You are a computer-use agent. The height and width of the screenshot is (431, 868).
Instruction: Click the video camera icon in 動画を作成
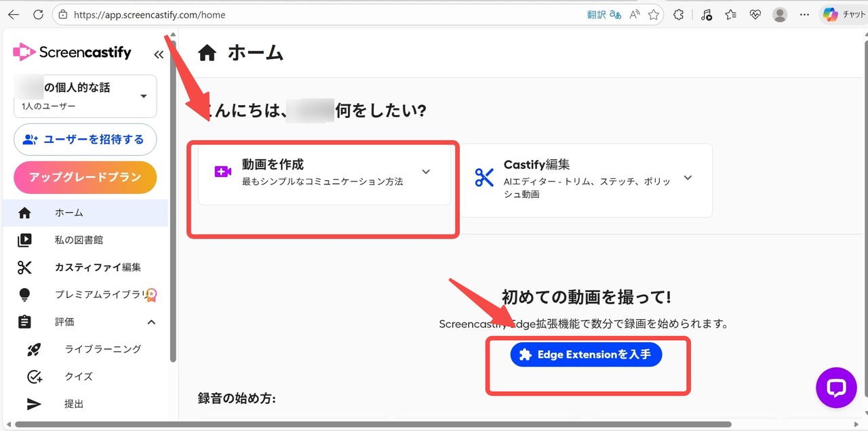[x=222, y=171]
